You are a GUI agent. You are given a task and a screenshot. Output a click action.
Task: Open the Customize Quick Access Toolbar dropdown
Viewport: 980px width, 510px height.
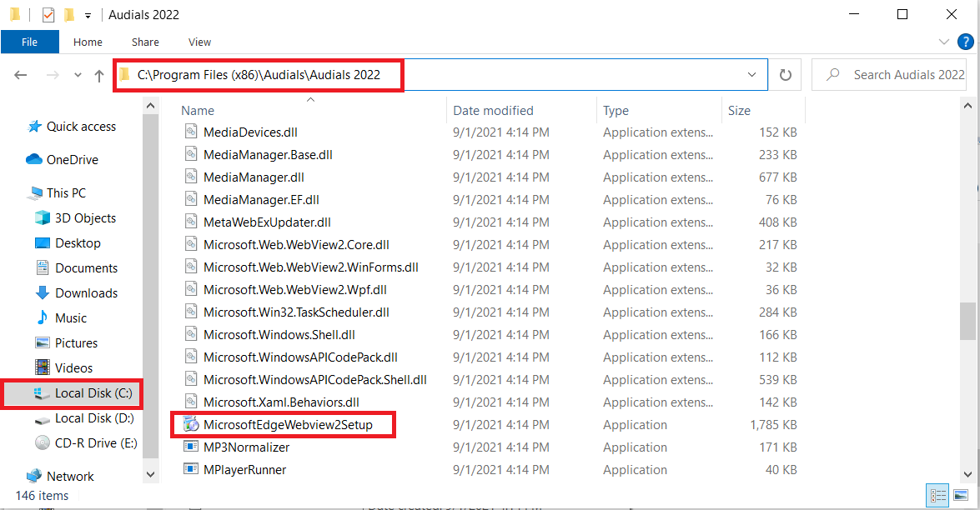coord(88,15)
